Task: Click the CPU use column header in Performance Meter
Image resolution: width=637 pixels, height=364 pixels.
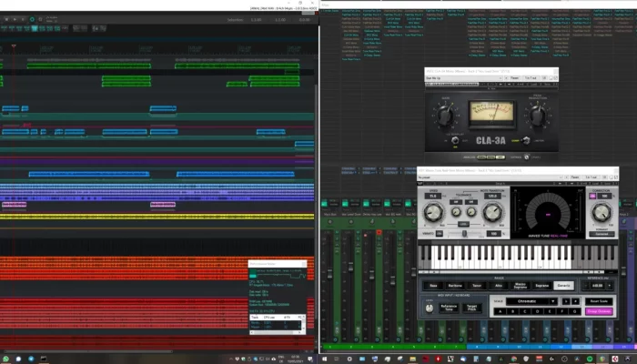Action: coord(269,318)
